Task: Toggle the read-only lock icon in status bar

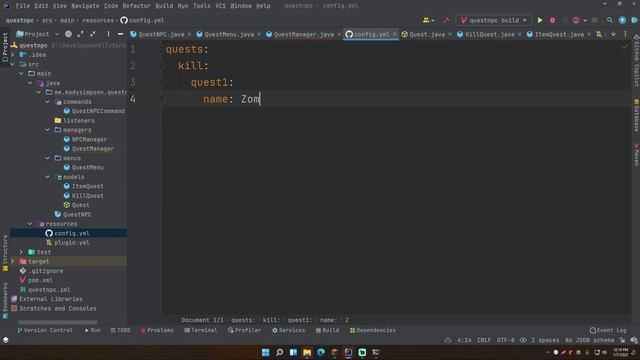Action: click(622, 340)
